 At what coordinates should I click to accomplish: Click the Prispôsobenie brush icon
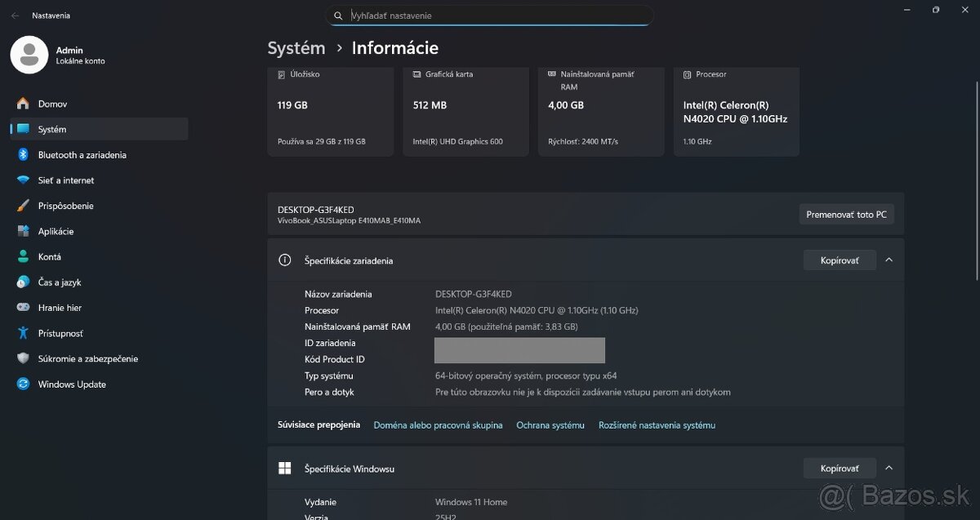point(23,206)
